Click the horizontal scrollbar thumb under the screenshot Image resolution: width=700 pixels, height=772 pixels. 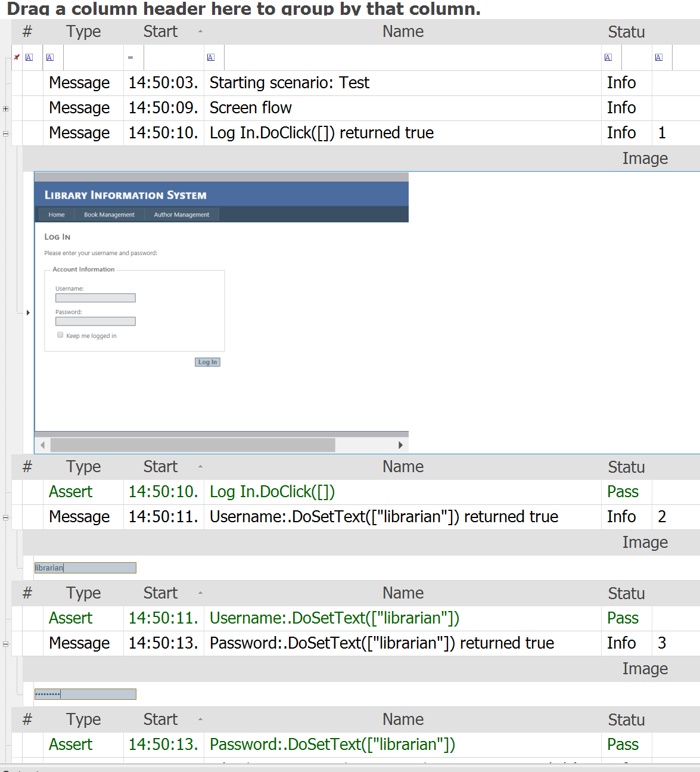[x=192, y=445]
